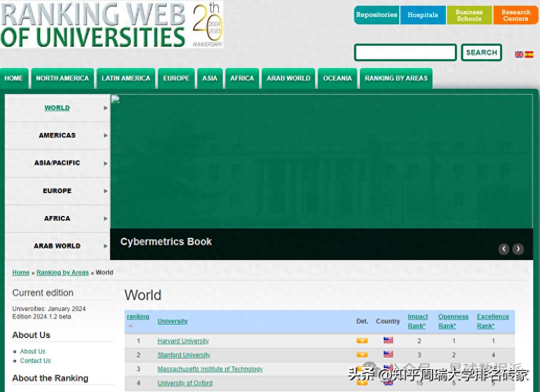
Task: Click into the search text field
Action: 405,52
